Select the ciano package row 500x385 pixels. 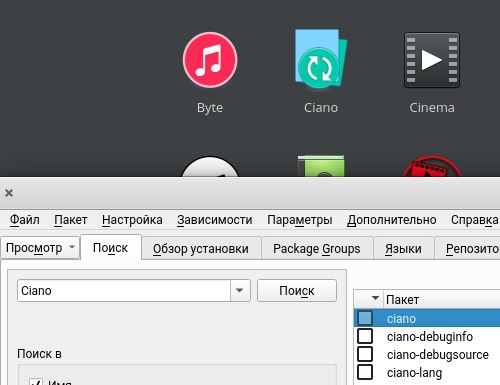(427, 318)
